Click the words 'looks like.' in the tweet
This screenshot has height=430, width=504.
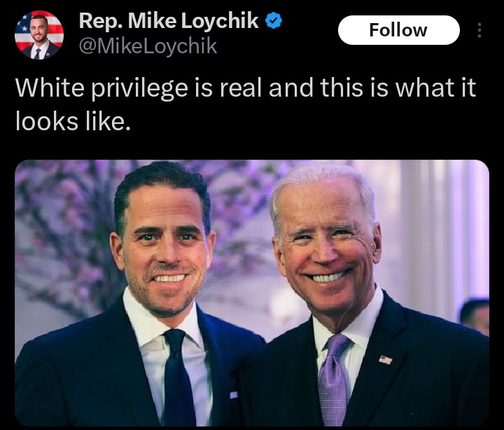(x=73, y=121)
